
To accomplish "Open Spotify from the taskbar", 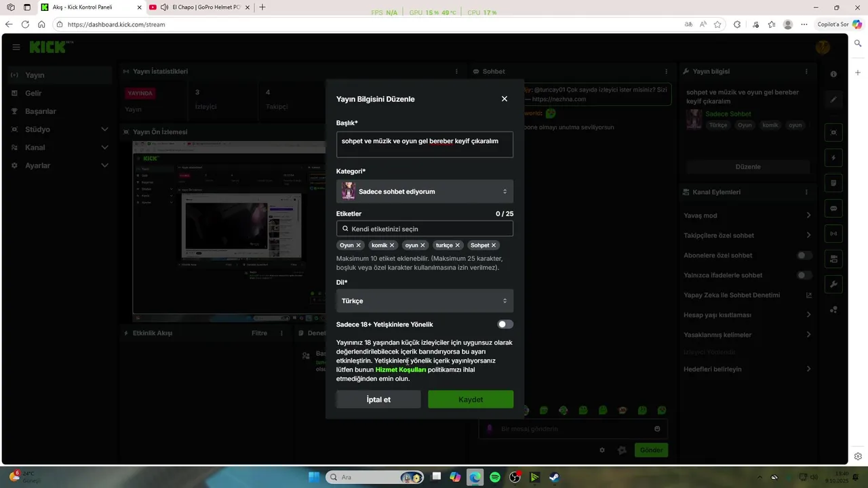I will click(x=495, y=477).
